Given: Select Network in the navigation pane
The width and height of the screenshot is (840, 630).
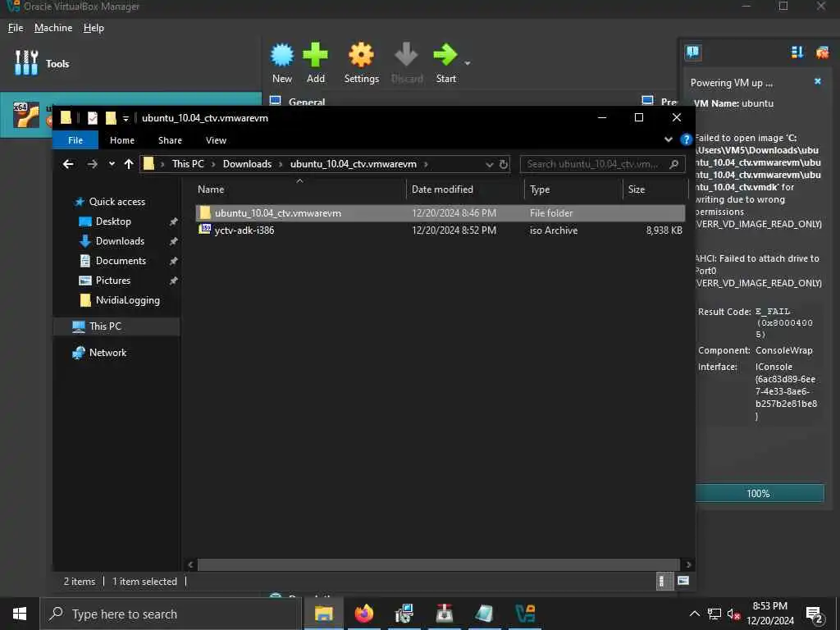Looking at the screenshot, I should [107, 353].
